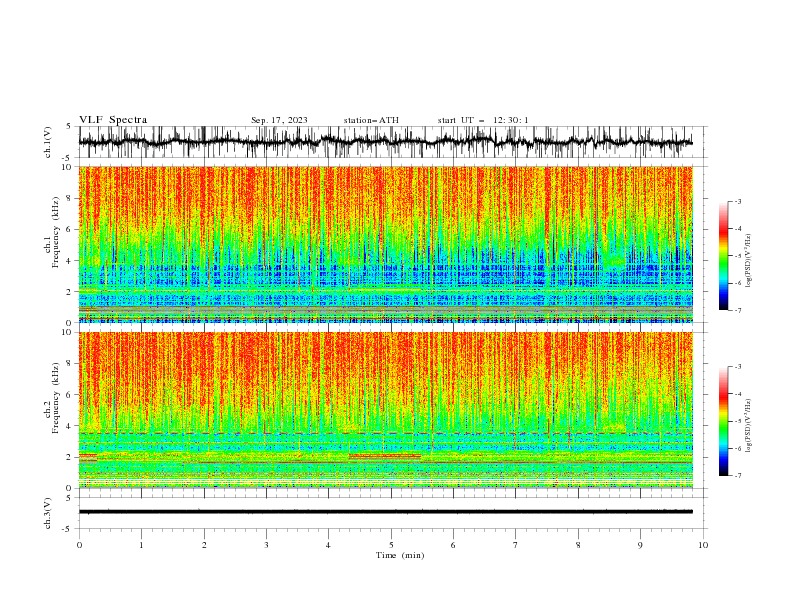The height and width of the screenshot is (612, 792).
Task: Click the "10" kHz tick on ch.1 frequency axis
Action: [67, 167]
